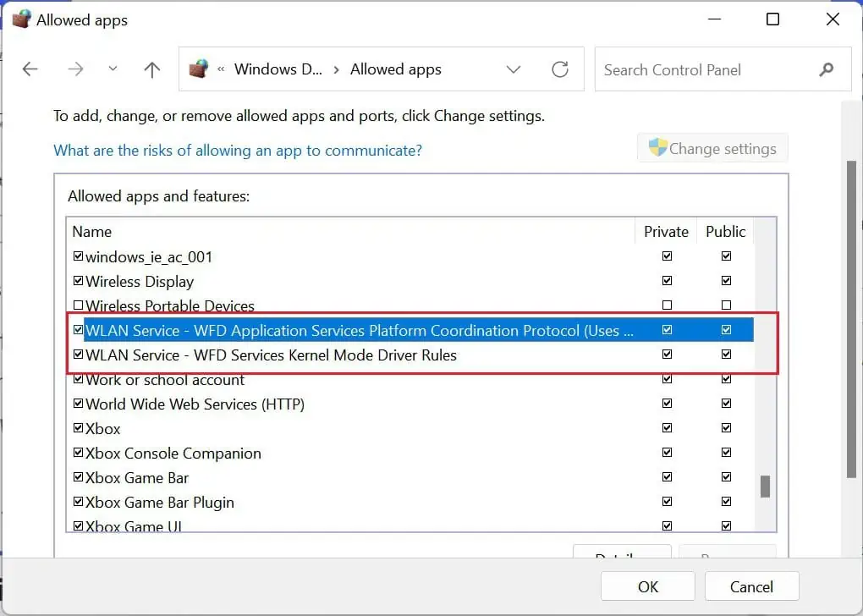Viewport: 863px width, 616px height.
Task: Sort by the Name column header
Action: [350, 231]
